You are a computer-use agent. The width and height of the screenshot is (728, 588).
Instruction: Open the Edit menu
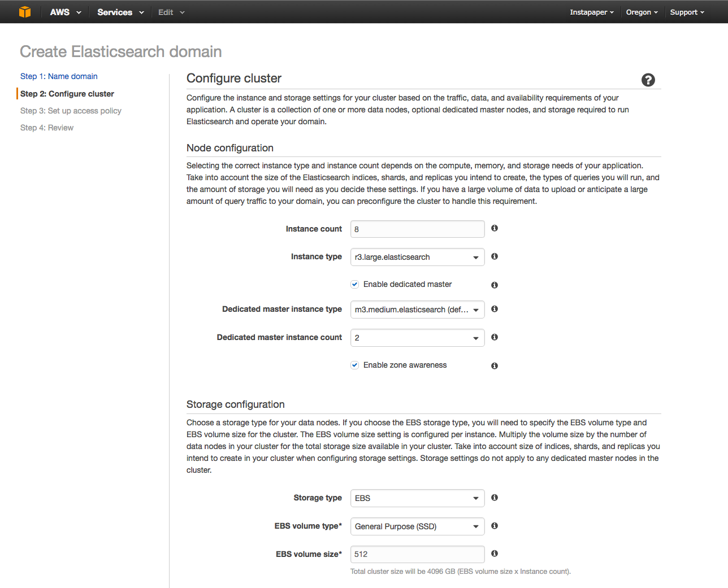click(x=171, y=12)
